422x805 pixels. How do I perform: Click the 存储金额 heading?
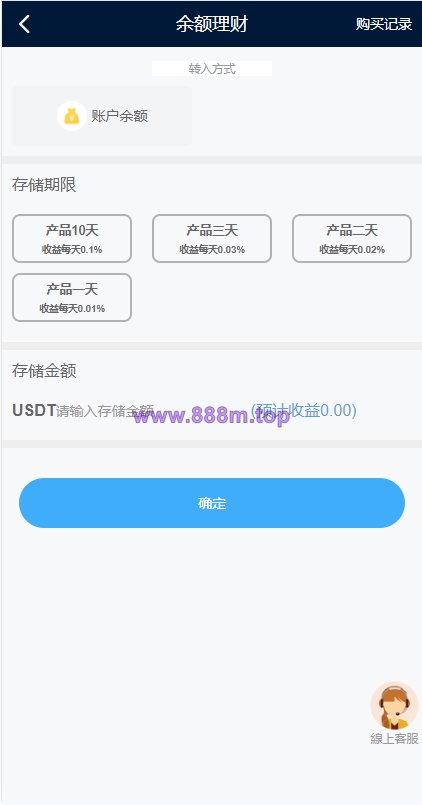coord(44,371)
